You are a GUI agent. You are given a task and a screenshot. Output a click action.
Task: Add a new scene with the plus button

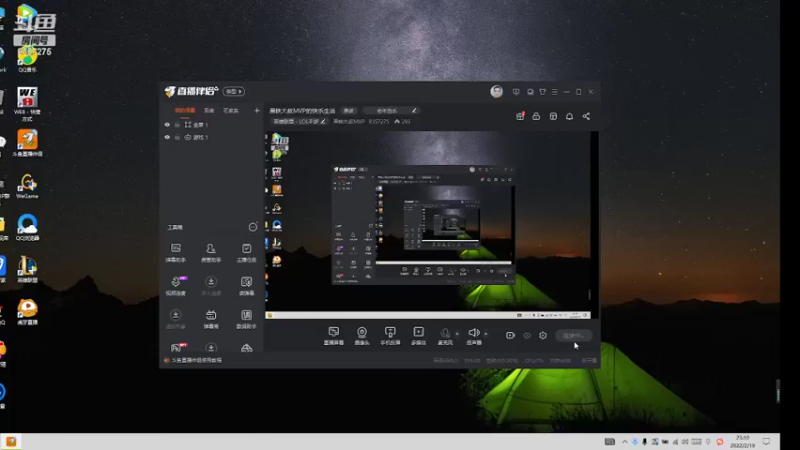[x=257, y=110]
